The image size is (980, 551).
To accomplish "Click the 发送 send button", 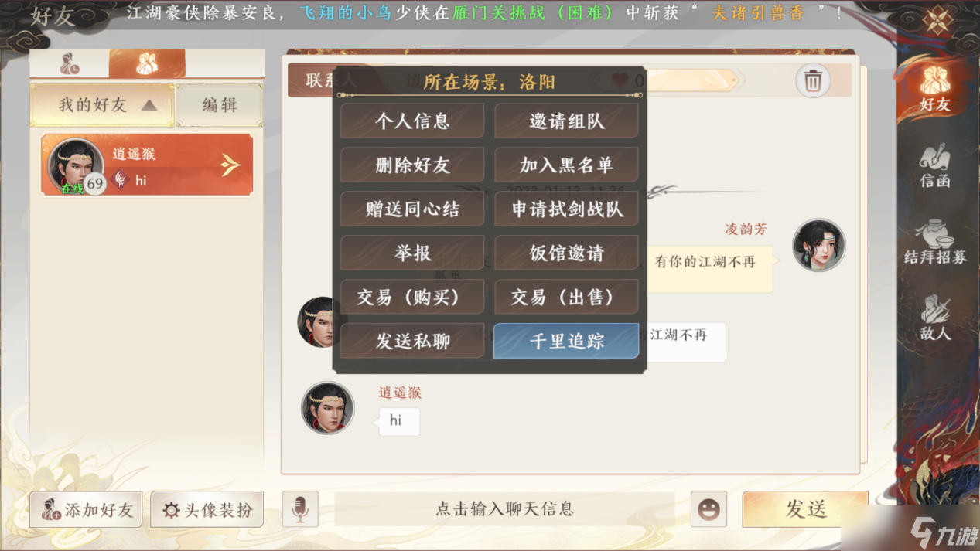I will [805, 508].
